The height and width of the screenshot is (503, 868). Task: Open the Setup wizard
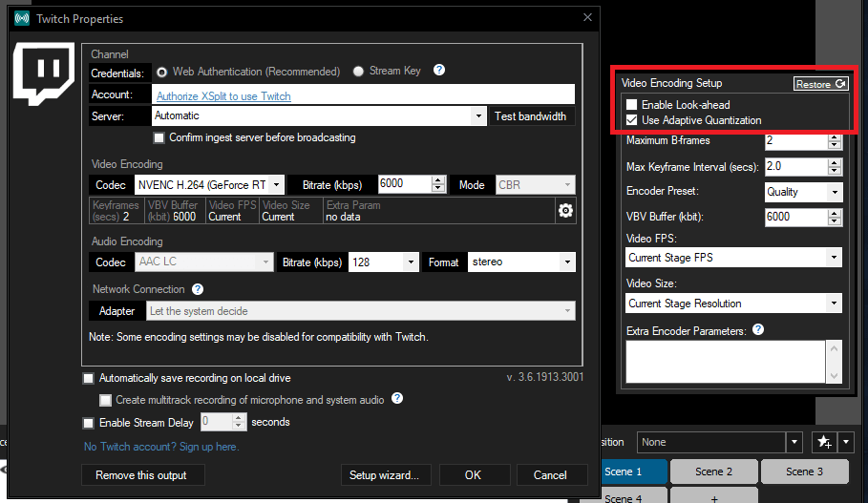[x=384, y=475]
